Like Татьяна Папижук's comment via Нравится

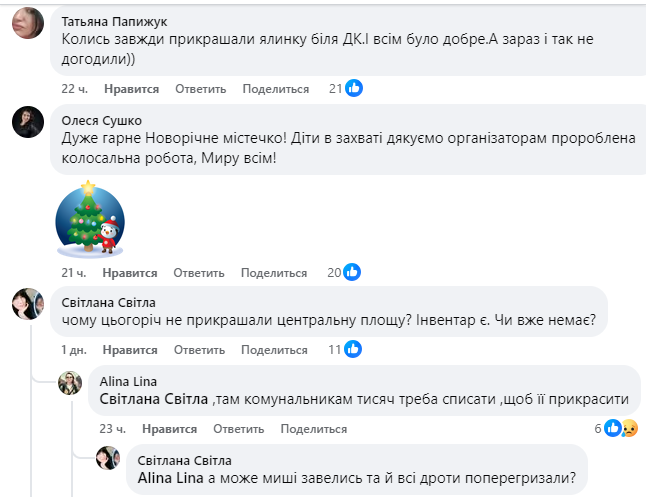[131, 89]
